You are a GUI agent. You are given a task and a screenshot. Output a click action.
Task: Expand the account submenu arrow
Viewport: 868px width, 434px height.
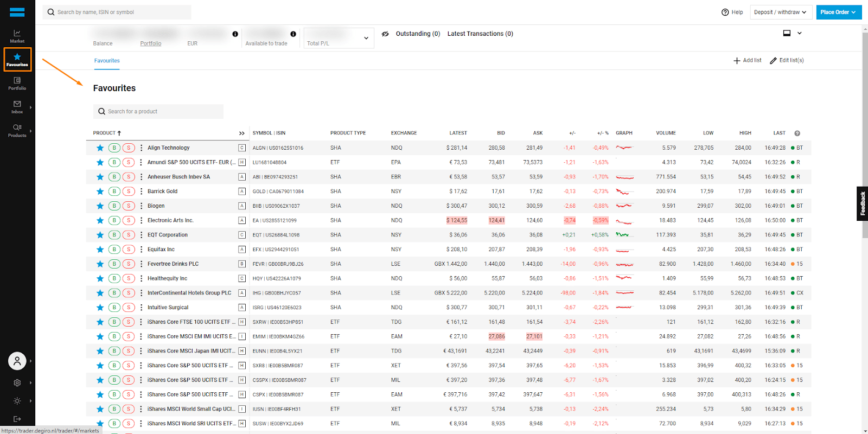click(x=31, y=361)
